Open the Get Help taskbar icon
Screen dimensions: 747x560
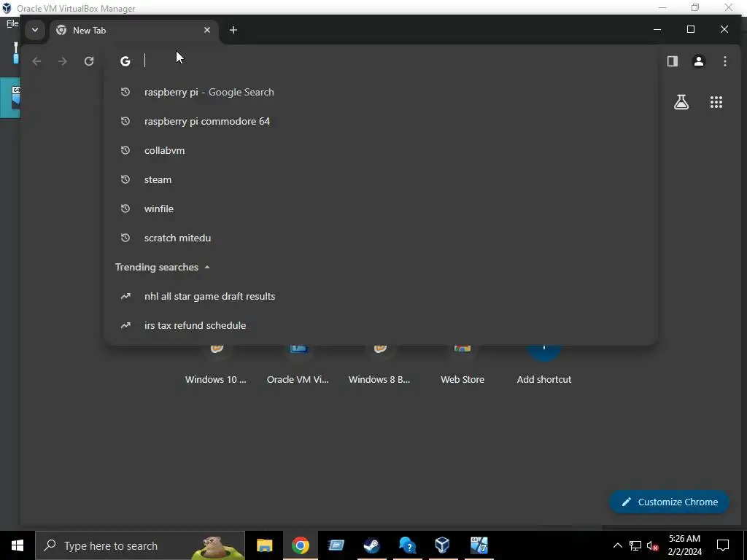click(407, 545)
